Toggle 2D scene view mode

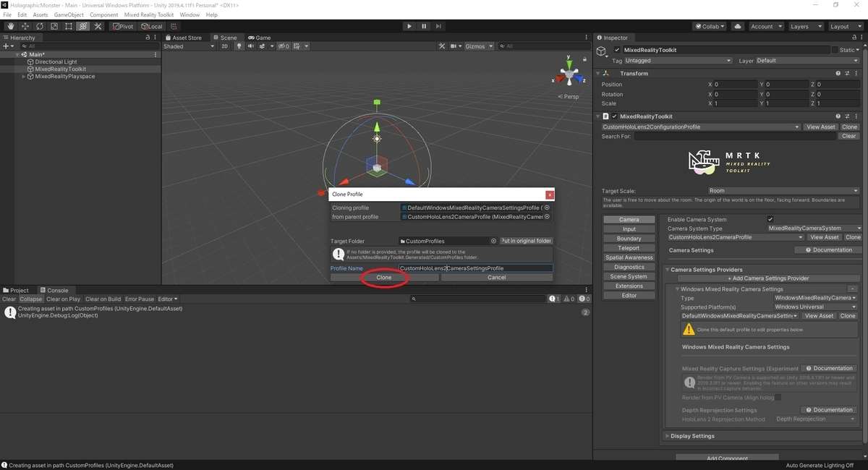tap(224, 46)
